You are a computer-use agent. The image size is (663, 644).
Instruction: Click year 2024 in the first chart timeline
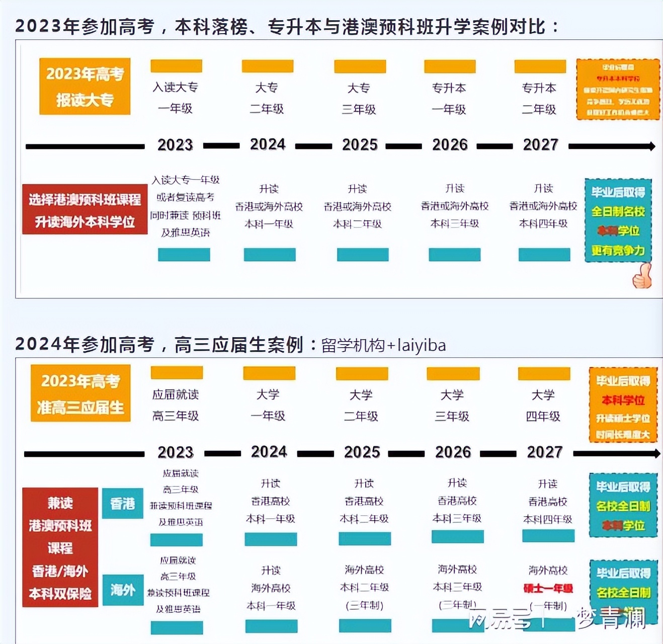point(268,144)
